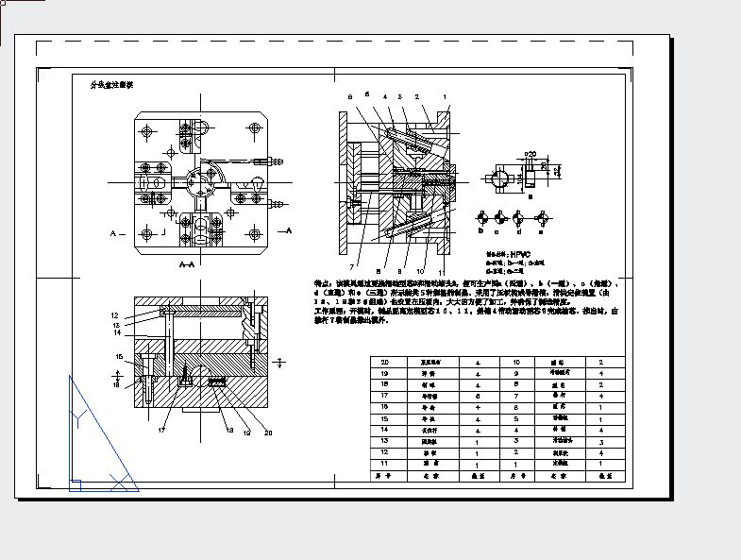
Task: Select the rightmost product variant symbol in the row
Action: tap(540, 217)
